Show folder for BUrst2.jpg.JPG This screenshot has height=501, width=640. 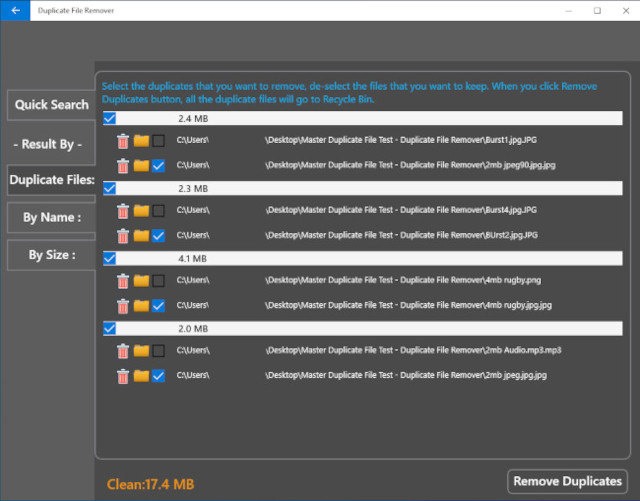click(x=141, y=236)
